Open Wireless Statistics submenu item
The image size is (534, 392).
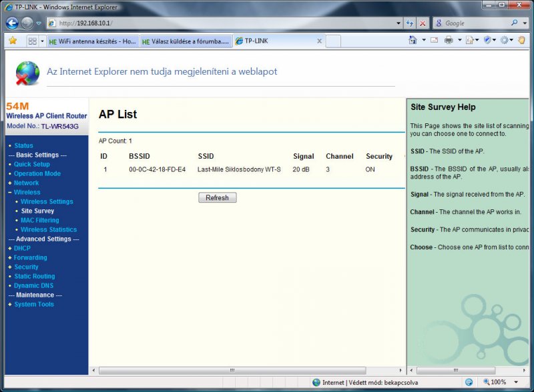[x=49, y=230]
